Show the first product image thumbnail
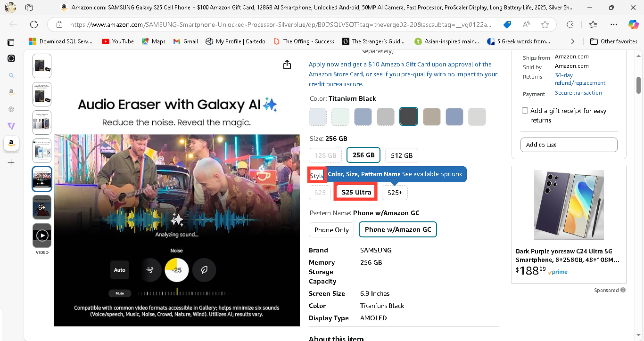Image resolution: width=644 pixels, height=341 pixels. (x=42, y=66)
